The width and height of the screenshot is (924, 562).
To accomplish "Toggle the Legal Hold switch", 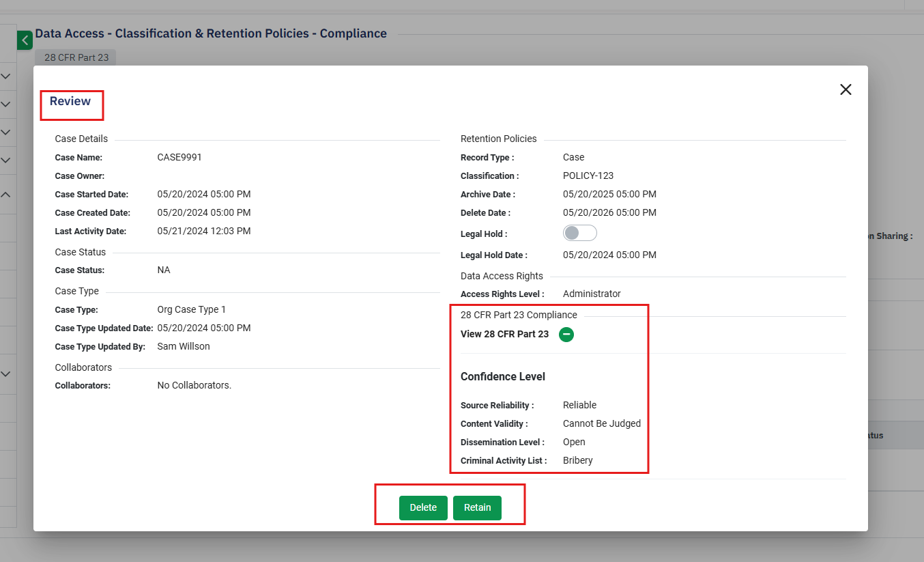I will coord(580,234).
